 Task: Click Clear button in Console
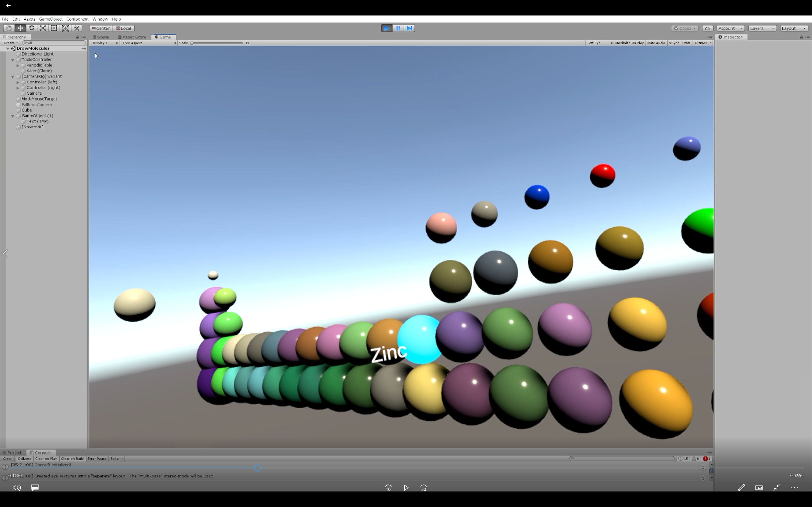tap(7, 458)
